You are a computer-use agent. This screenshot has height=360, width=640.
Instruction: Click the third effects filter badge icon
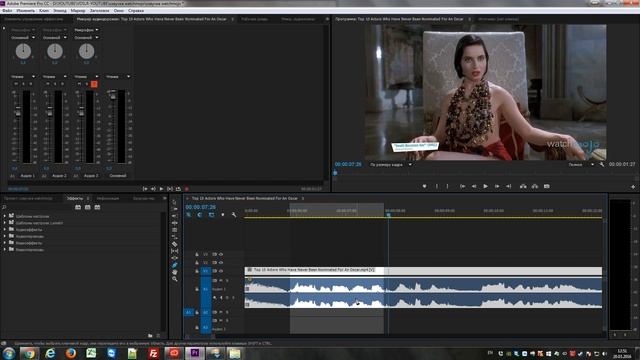point(97,207)
